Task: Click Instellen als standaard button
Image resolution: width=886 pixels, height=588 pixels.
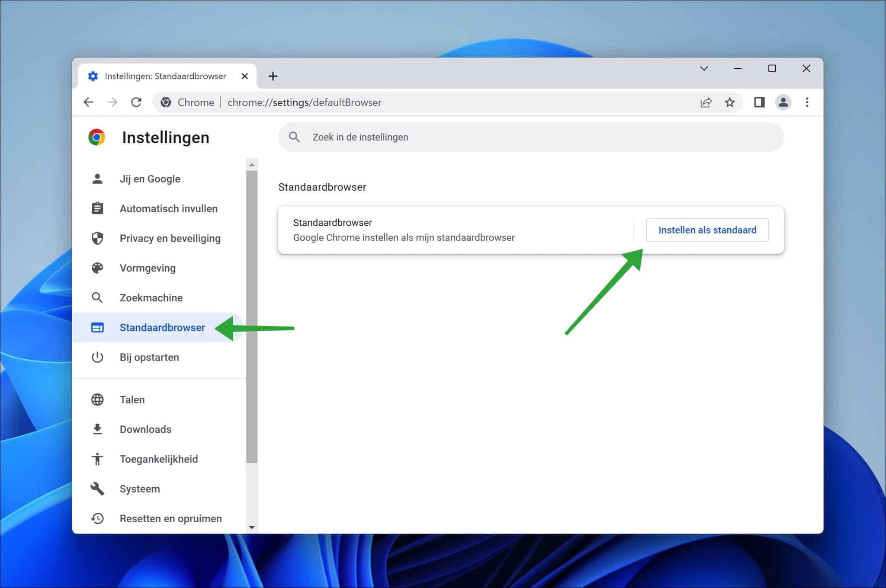Action: (707, 230)
